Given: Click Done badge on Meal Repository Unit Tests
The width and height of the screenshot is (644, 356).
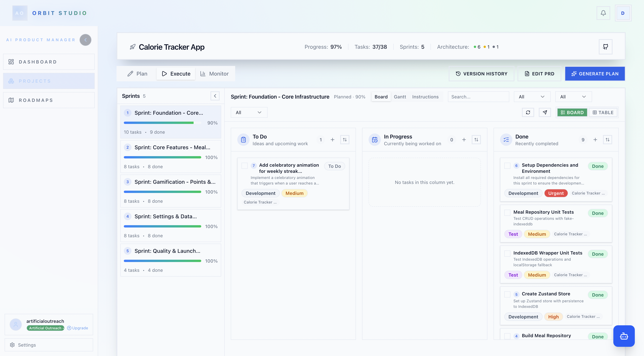Looking at the screenshot, I should [597, 213].
